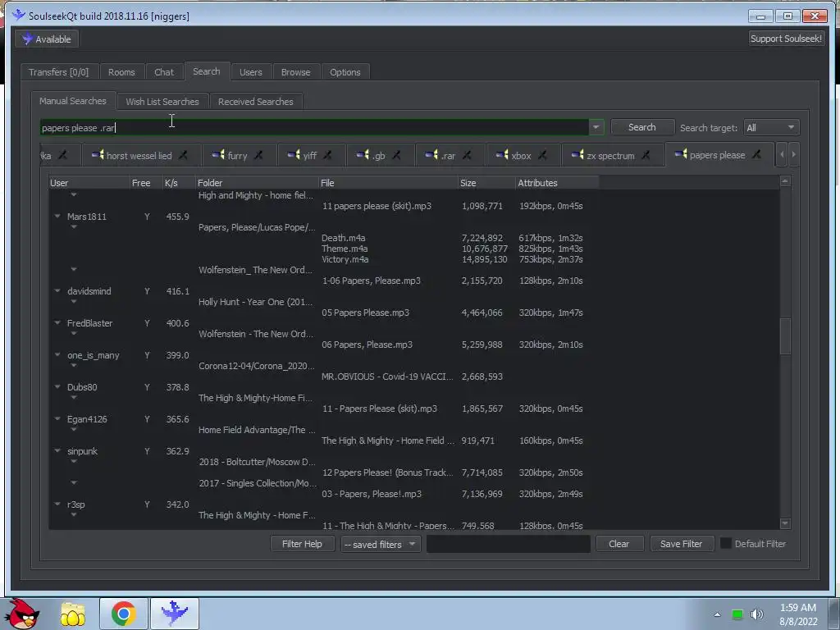Viewport: 840px width, 630px height.
Task: Collapse the Dubs80 user results
Action: pos(57,387)
